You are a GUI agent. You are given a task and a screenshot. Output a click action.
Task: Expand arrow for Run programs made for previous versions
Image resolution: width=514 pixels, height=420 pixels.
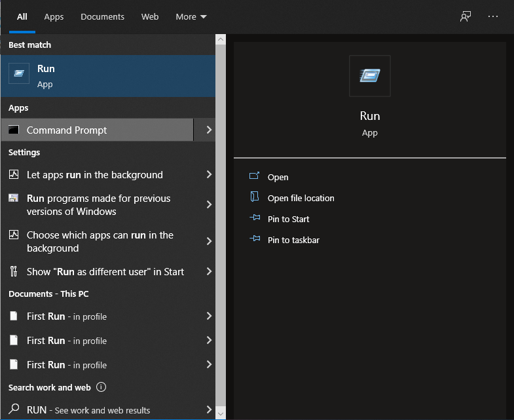[x=209, y=204]
